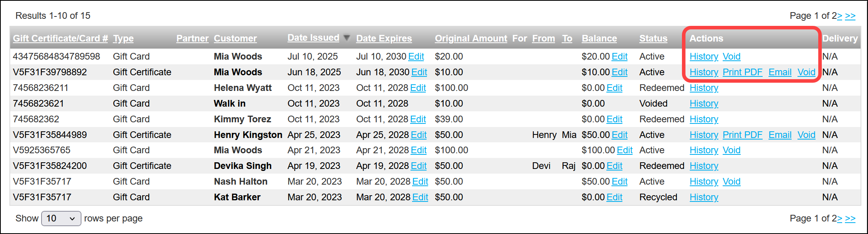This screenshot has width=868, height=234.
Task: Void gift card 43475684834789598
Action: point(731,56)
